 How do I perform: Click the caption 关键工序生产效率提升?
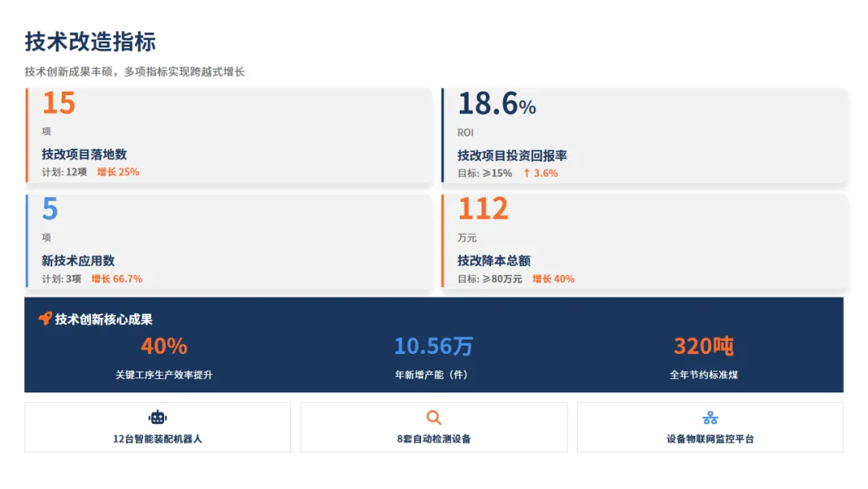click(164, 375)
